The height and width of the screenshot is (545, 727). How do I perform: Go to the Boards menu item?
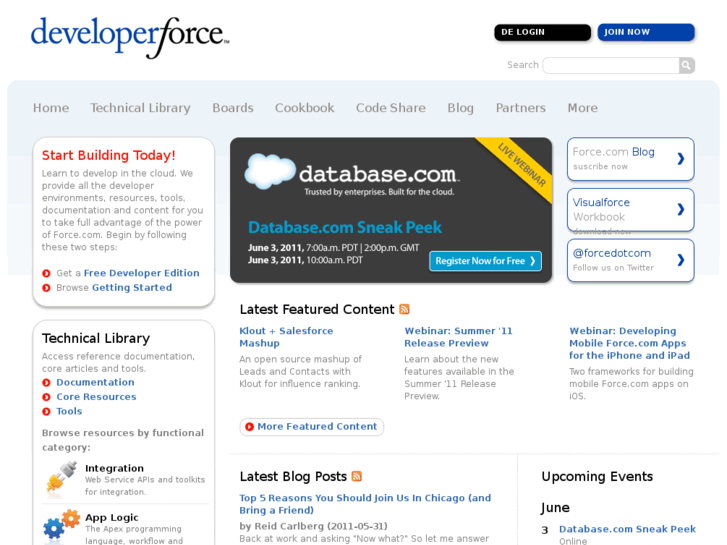tap(233, 108)
